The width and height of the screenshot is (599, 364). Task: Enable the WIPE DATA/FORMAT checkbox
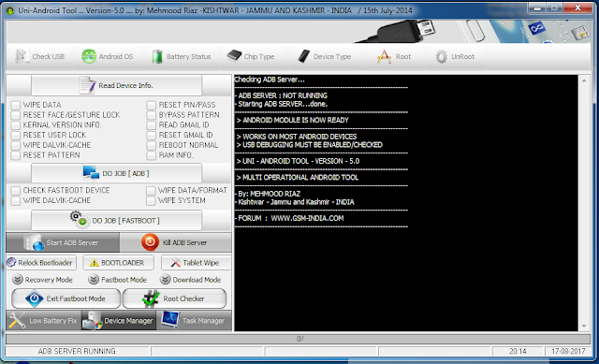(152, 191)
